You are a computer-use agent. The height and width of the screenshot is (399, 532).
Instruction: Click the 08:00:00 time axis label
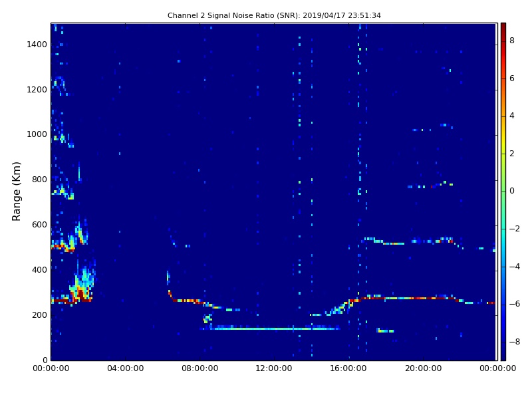(x=200, y=368)
